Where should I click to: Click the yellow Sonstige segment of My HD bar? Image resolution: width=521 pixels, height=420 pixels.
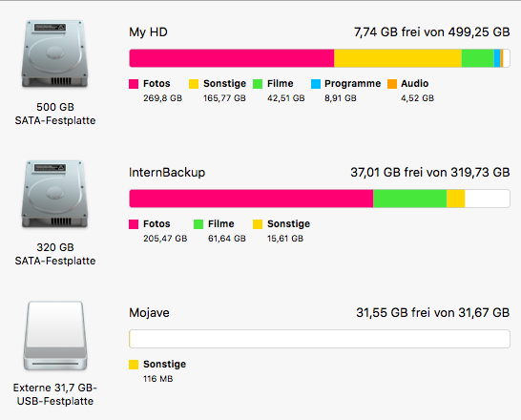pyautogui.click(x=398, y=58)
